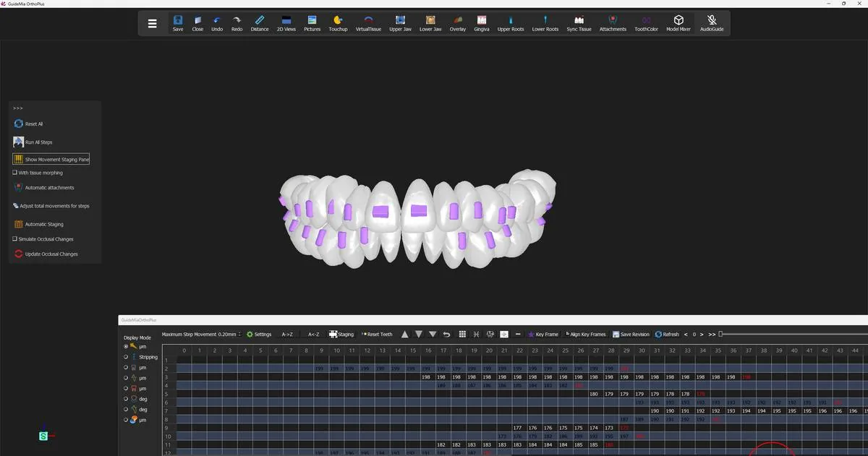The height and width of the screenshot is (456, 868).
Task: Select second µm radio below Stripping
Action: (x=126, y=367)
